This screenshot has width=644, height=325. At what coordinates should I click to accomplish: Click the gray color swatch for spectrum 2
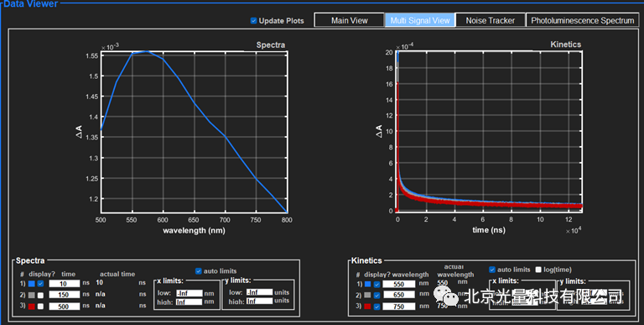(x=32, y=295)
